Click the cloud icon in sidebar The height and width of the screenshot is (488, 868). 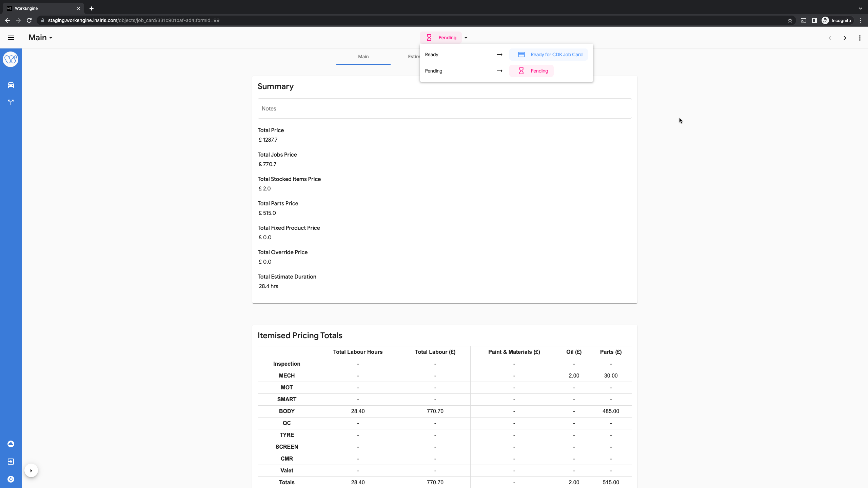pos(11,444)
